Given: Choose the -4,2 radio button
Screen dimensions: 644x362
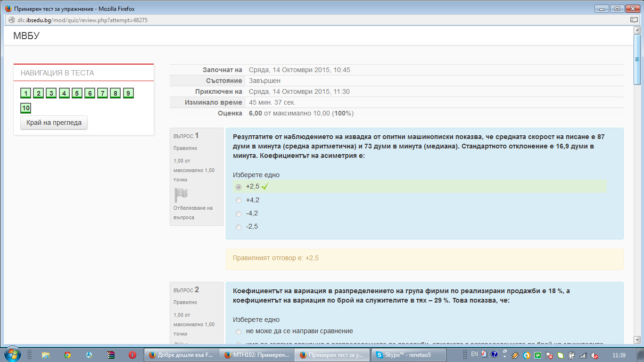Looking at the screenshot, I should [239, 214].
